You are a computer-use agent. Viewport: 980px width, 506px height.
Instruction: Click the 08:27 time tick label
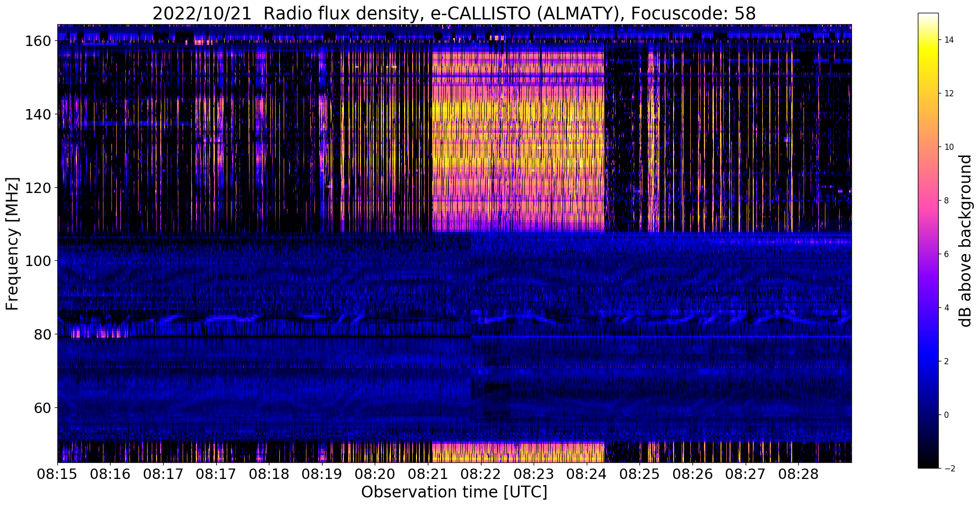(745, 474)
